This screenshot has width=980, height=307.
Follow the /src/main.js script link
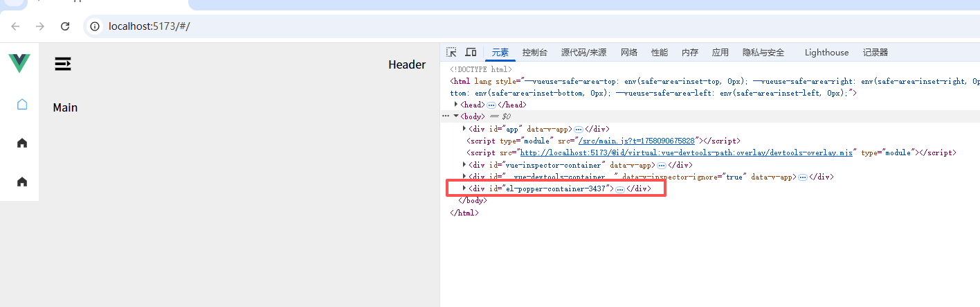(x=637, y=141)
